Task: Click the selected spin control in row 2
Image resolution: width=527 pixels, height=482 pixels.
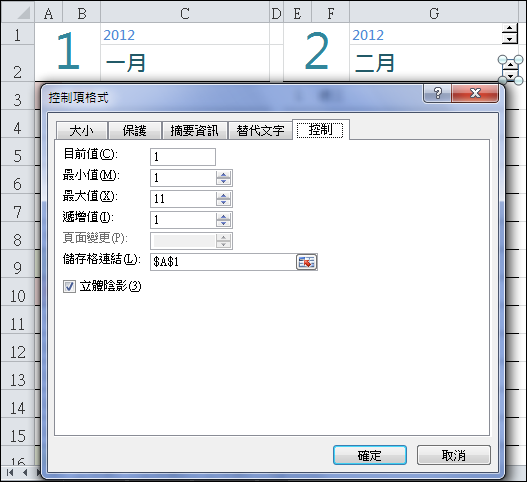Action: click(511, 70)
